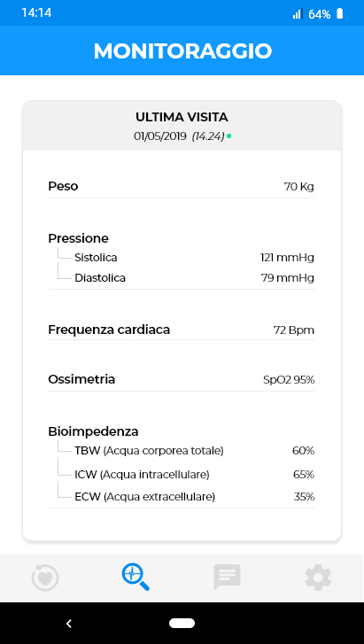
Task: Select the Peso row
Action: click(182, 186)
